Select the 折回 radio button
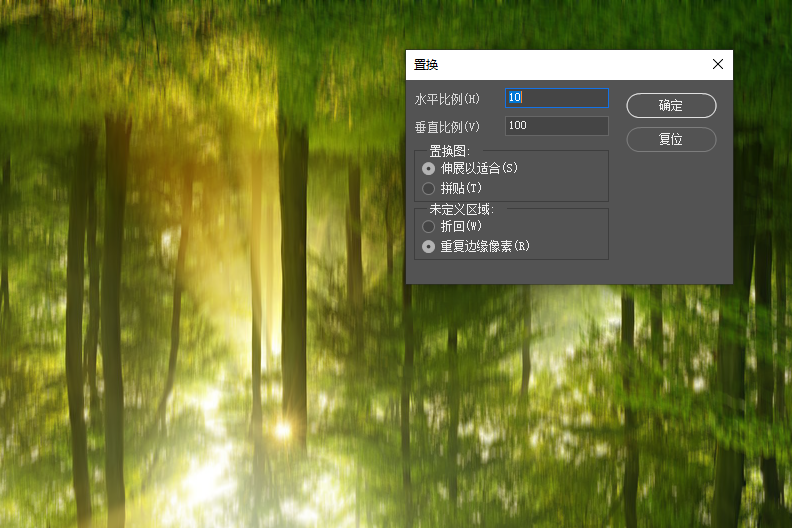This screenshot has width=792, height=528. [428, 226]
